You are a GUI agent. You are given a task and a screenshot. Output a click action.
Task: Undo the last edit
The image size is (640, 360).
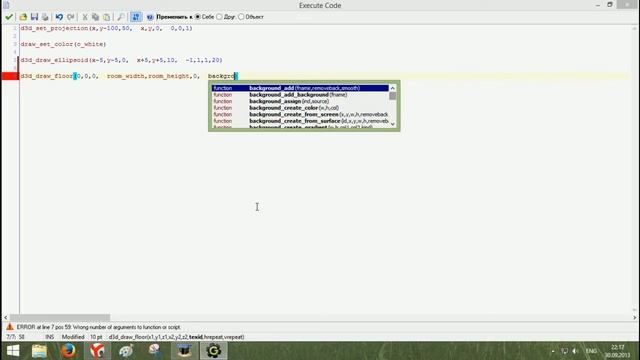click(59, 17)
